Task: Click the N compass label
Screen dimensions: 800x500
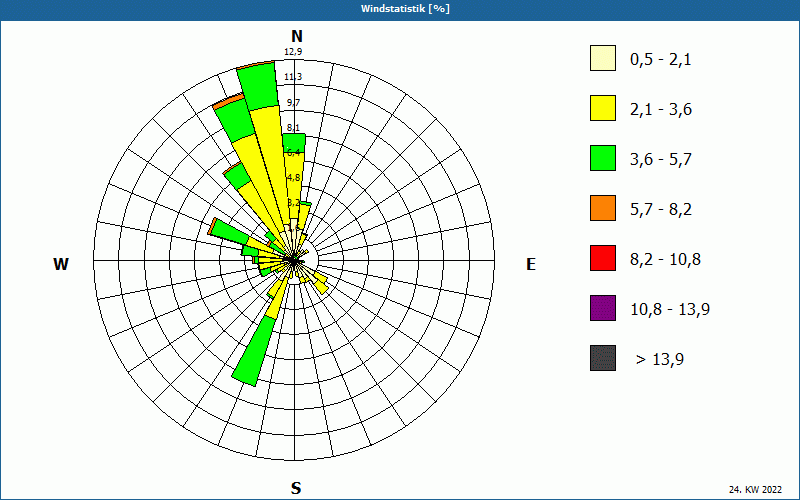Action: [296, 36]
